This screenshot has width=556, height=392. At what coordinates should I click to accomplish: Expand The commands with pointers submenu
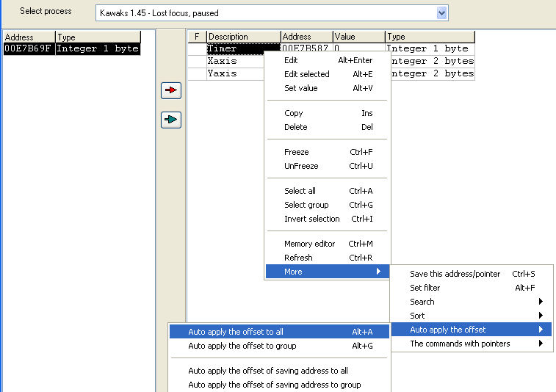[x=472, y=344]
